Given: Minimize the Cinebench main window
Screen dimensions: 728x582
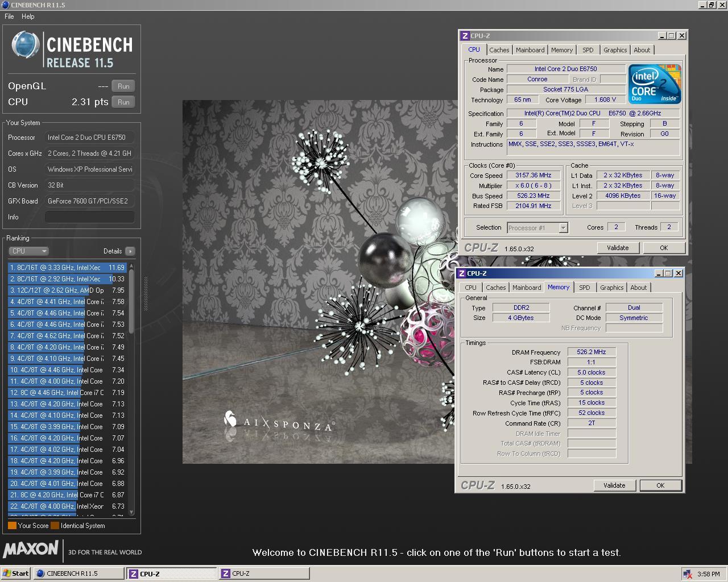Looking at the screenshot, I should [702, 5].
